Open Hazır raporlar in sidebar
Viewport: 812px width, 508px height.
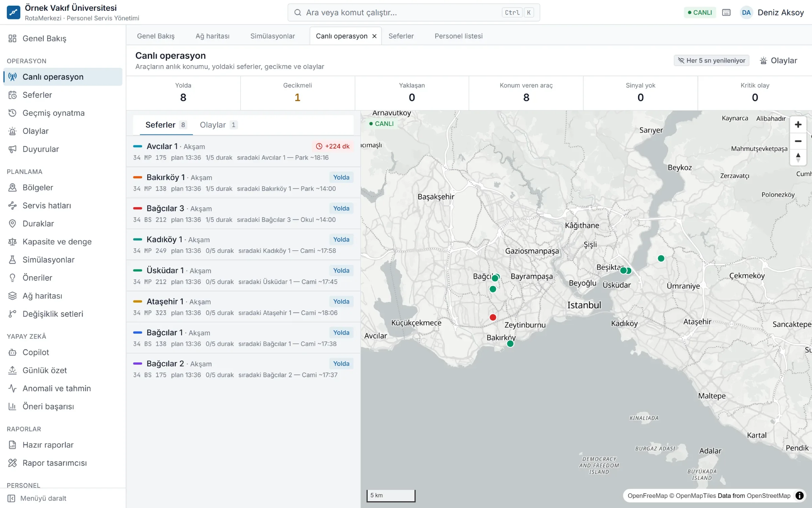point(63,445)
